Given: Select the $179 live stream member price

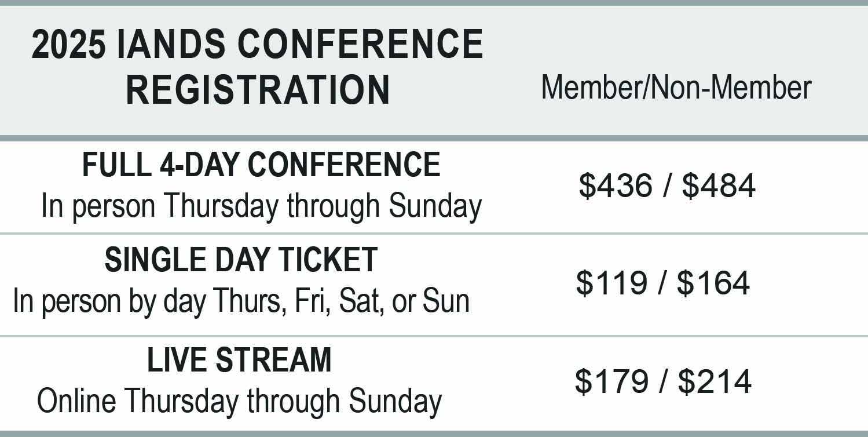Looking at the screenshot, I should 611,382.
